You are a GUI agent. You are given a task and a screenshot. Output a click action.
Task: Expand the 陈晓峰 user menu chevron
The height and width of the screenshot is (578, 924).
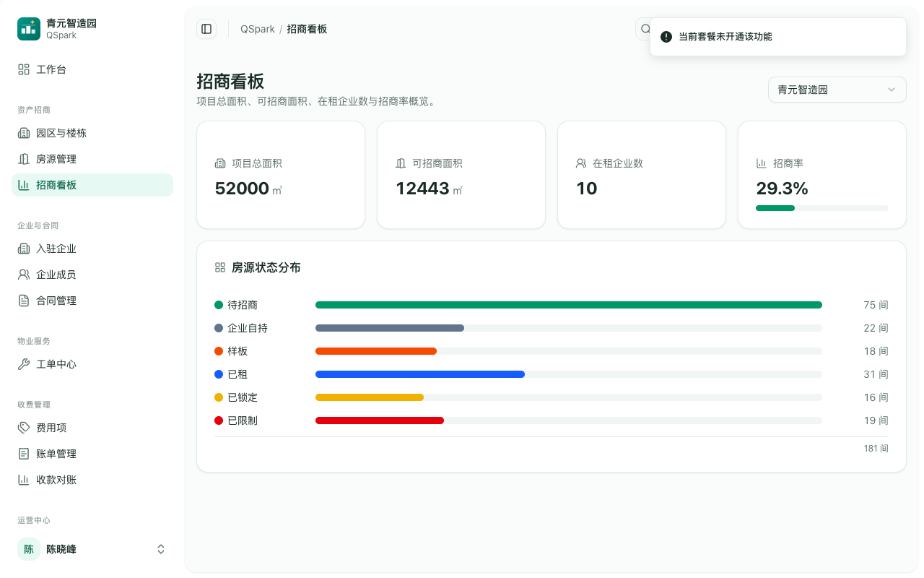click(161, 549)
